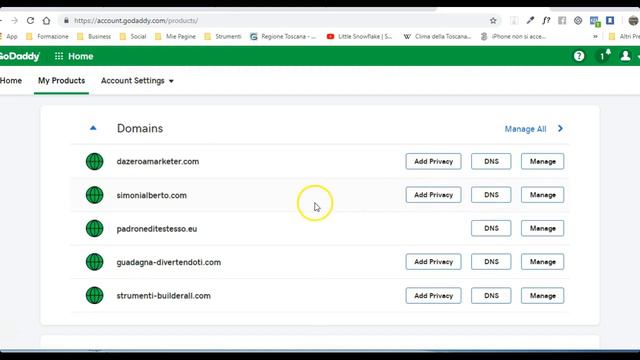Open DNS for dazeroamarketer.com
Screen dimensions: 640x360
pyautogui.click(x=491, y=161)
